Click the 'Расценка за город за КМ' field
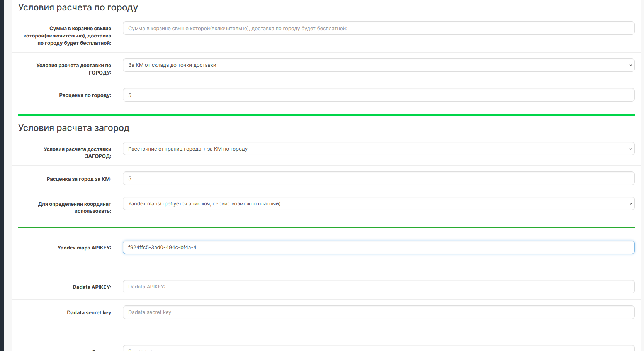Image resolution: width=644 pixels, height=351 pixels. tap(378, 178)
